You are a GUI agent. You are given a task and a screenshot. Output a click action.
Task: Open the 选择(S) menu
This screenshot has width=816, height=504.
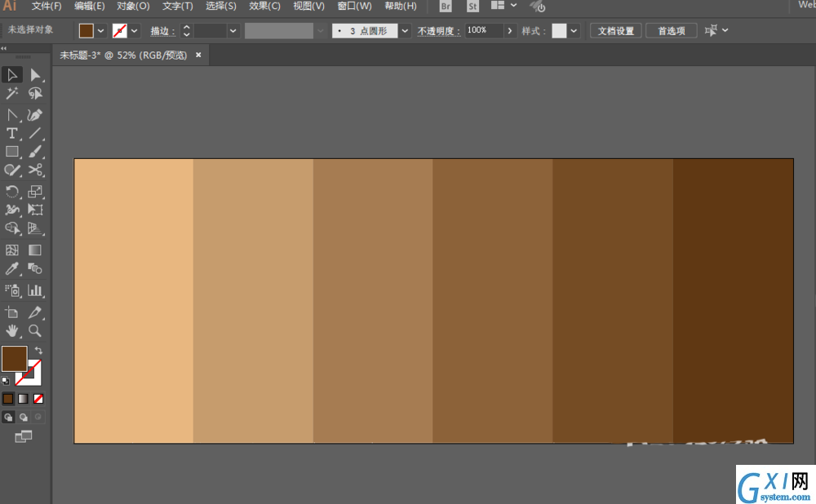click(x=220, y=7)
